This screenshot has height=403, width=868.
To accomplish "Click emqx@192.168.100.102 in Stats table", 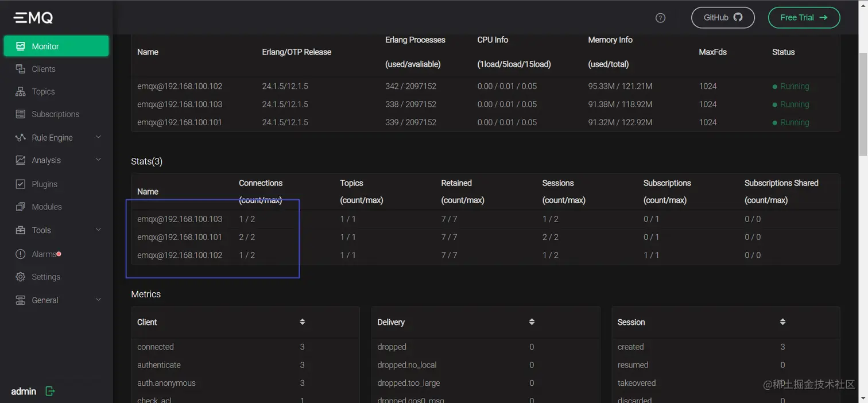I will coord(180,255).
